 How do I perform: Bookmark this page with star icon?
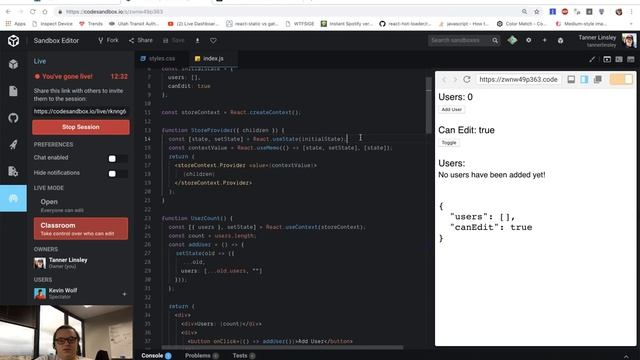pos(537,12)
